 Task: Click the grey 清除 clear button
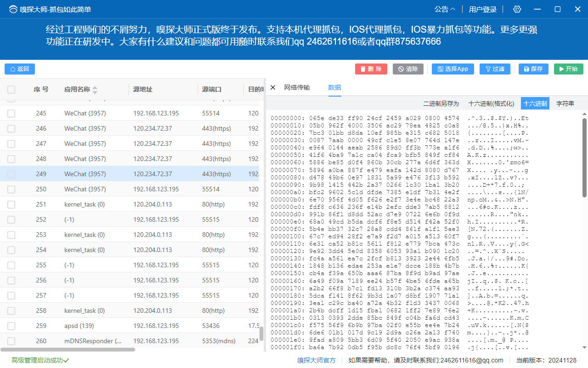pos(408,69)
